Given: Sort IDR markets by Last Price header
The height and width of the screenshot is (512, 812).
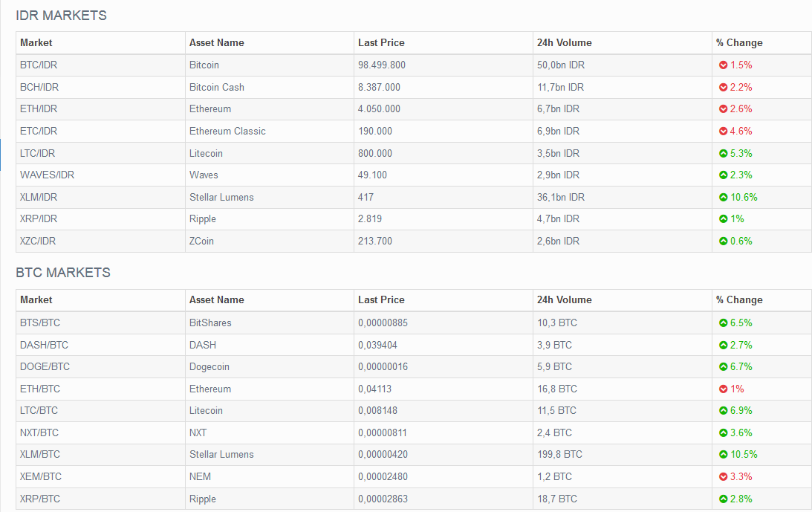Looking at the screenshot, I should click(x=381, y=43).
